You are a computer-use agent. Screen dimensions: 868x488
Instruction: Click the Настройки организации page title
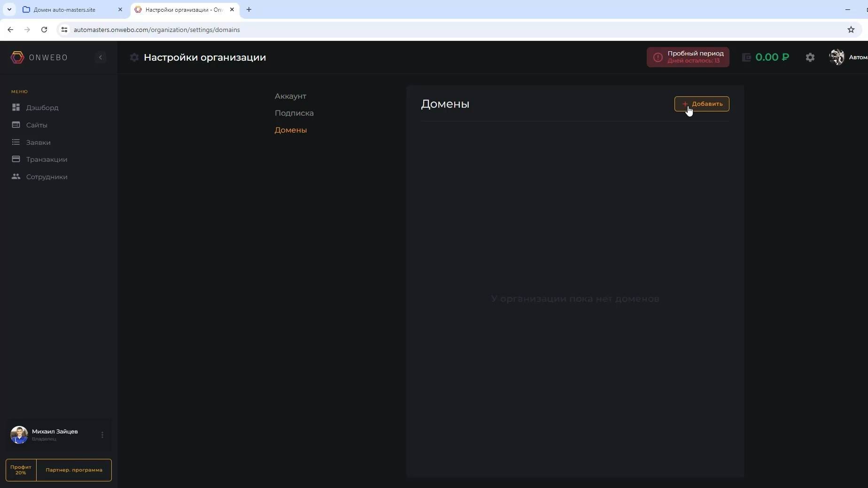pos(205,57)
